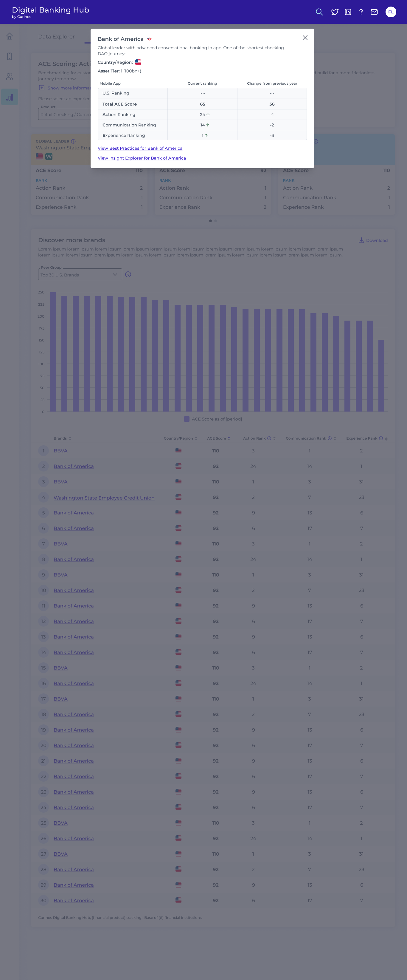This screenshot has height=980, width=407.
Task: Sort table by Brands column
Action: 70,439
